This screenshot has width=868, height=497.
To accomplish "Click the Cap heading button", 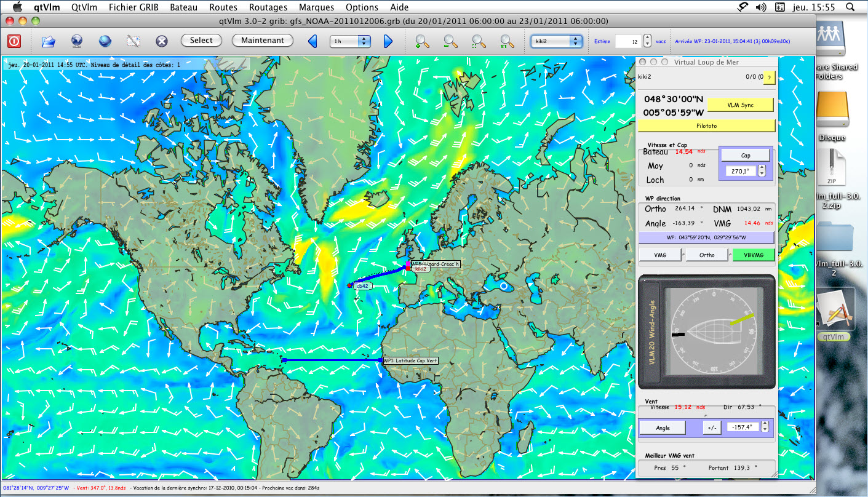I will coord(745,156).
